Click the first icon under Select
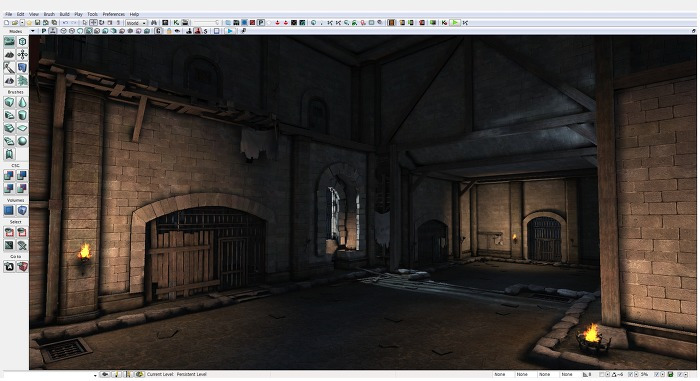 [9, 232]
